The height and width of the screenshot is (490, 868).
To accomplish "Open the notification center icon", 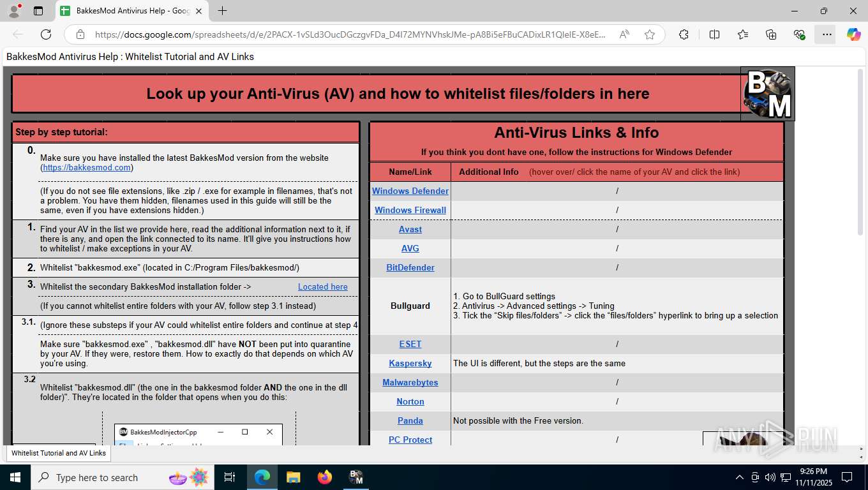I will coord(847,477).
